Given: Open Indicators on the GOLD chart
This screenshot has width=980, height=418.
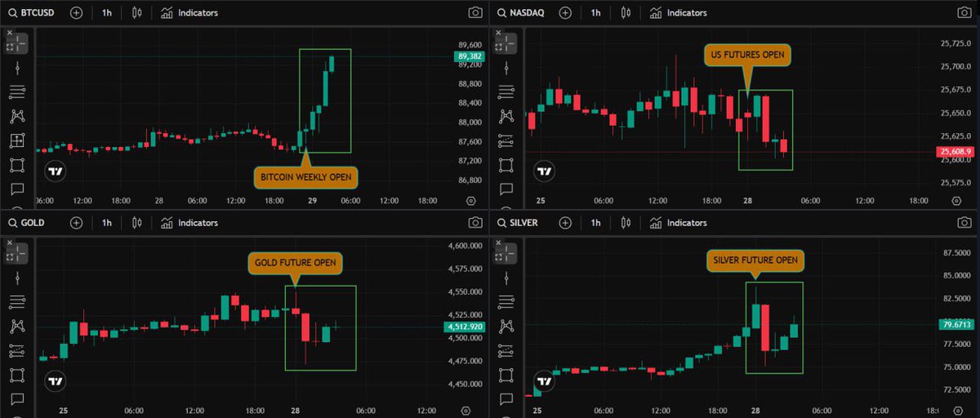Looking at the screenshot, I should click(x=189, y=222).
